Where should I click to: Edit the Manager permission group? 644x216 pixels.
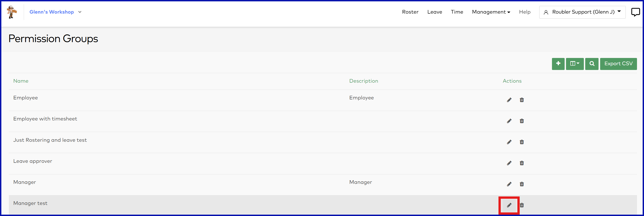pos(509,184)
